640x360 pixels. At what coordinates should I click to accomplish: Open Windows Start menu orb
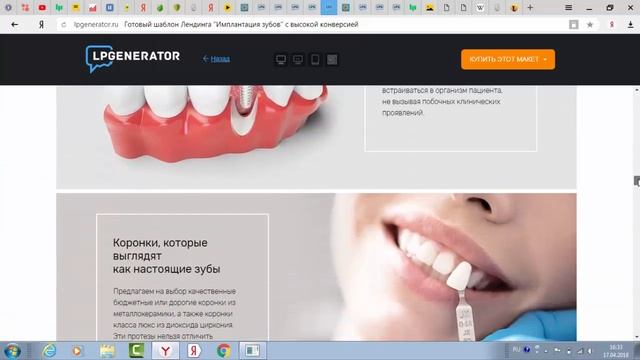pos(12,351)
